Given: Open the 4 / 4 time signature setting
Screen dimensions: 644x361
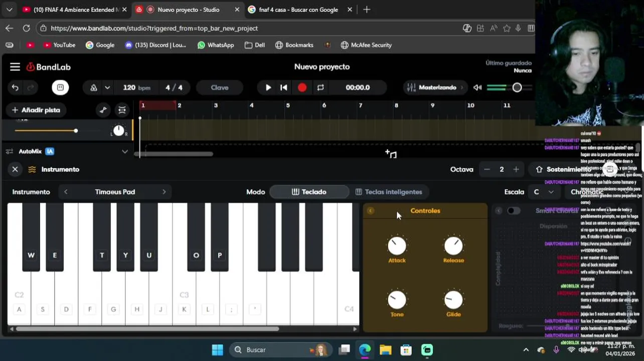Looking at the screenshot, I should point(174,87).
